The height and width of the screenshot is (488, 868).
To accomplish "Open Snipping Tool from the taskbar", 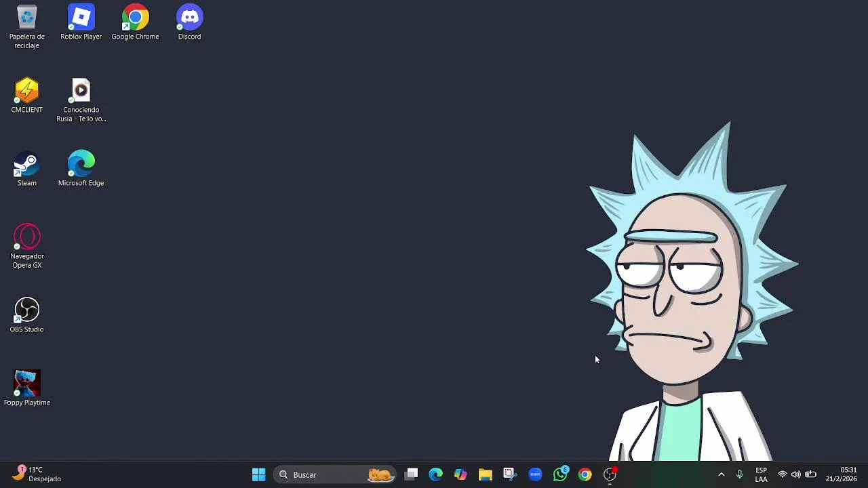I will tap(510, 474).
